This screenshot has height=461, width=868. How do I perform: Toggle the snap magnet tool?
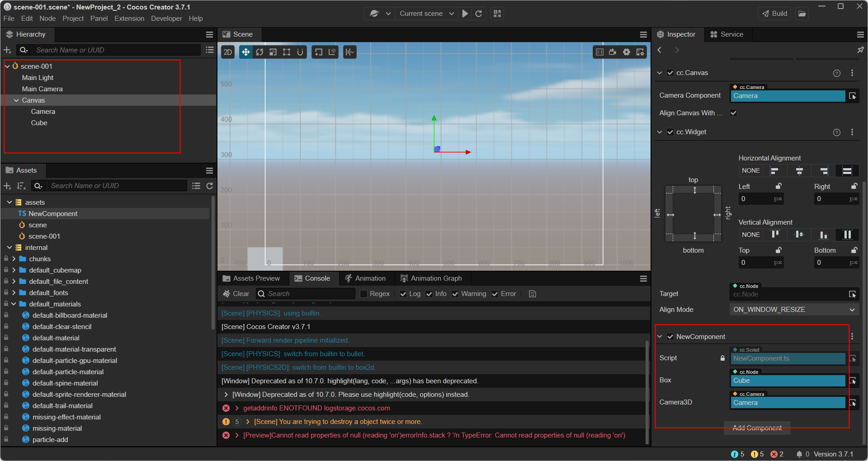300,52
